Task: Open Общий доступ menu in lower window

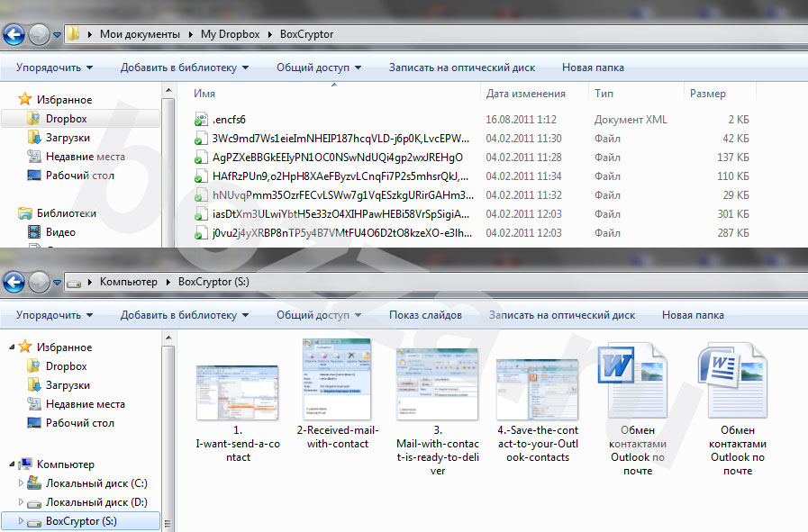Action: coord(319,315)
